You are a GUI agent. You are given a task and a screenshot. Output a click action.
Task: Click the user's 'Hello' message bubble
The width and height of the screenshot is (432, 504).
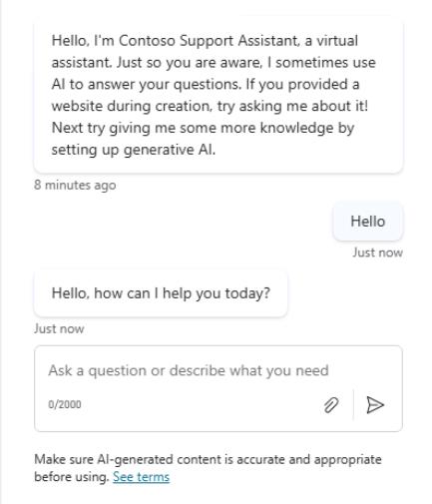point(368,222)
